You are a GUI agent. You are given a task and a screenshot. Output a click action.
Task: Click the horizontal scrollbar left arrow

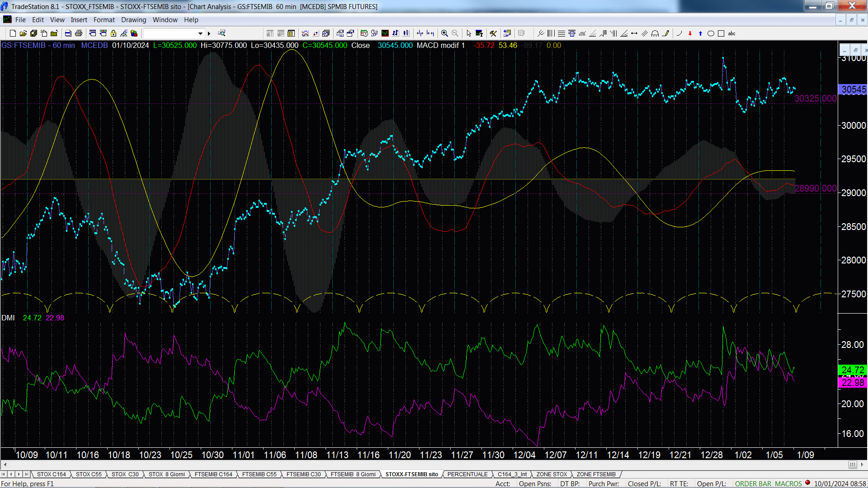tap(5, 465)
